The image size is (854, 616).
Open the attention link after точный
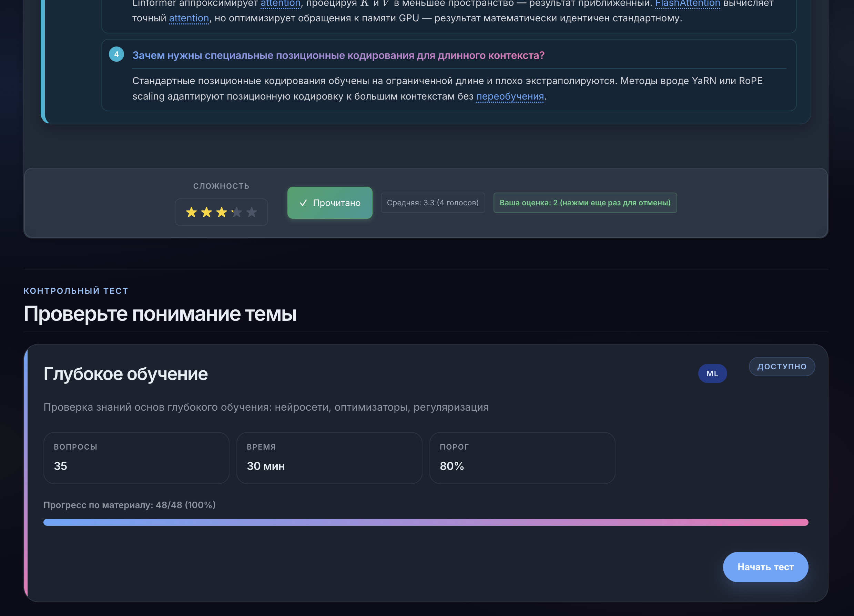[x=189, y=18]
